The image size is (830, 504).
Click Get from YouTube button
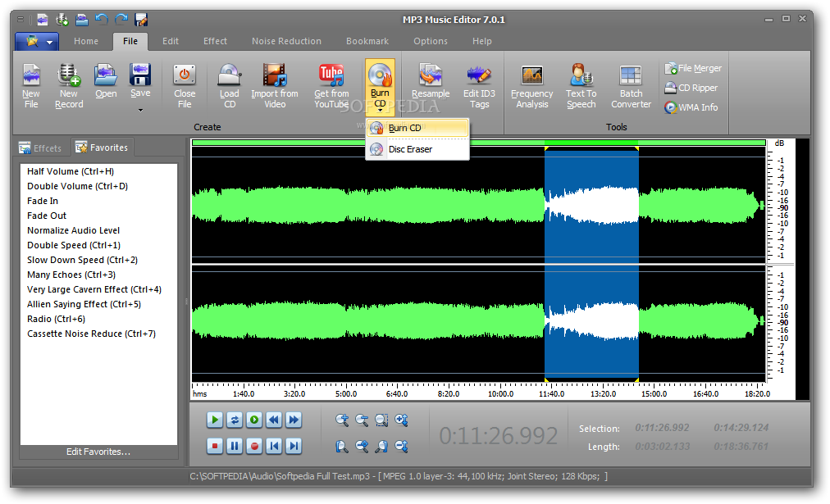point(331,86)
